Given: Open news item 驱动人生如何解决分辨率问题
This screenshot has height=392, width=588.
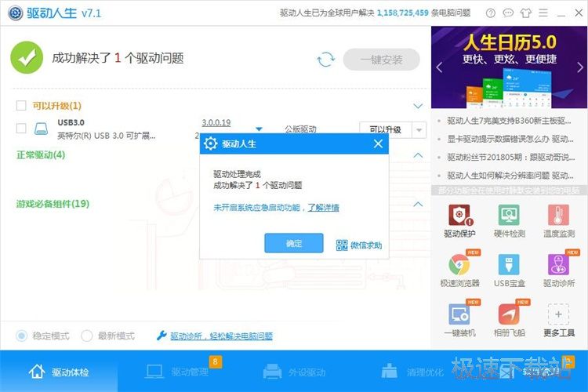Looking at the screenshot, I should 510,175.
